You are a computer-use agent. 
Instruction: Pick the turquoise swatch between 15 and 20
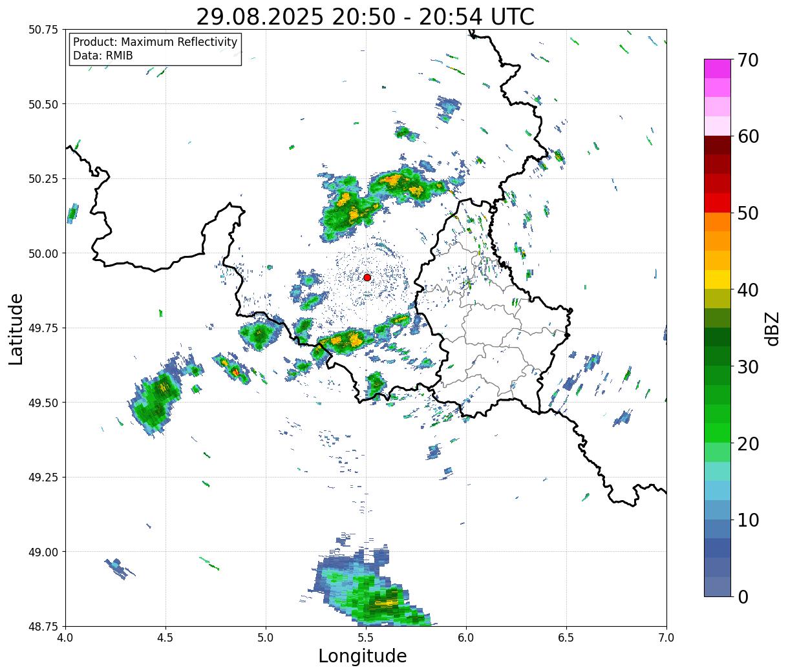pyautogui.click(x=718, y=472)
